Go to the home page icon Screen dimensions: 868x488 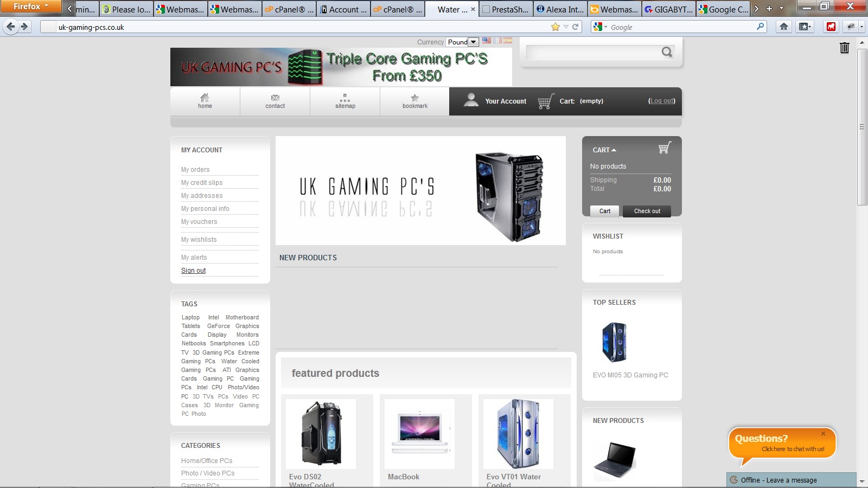pyautogui.click(x=205, y=98)
